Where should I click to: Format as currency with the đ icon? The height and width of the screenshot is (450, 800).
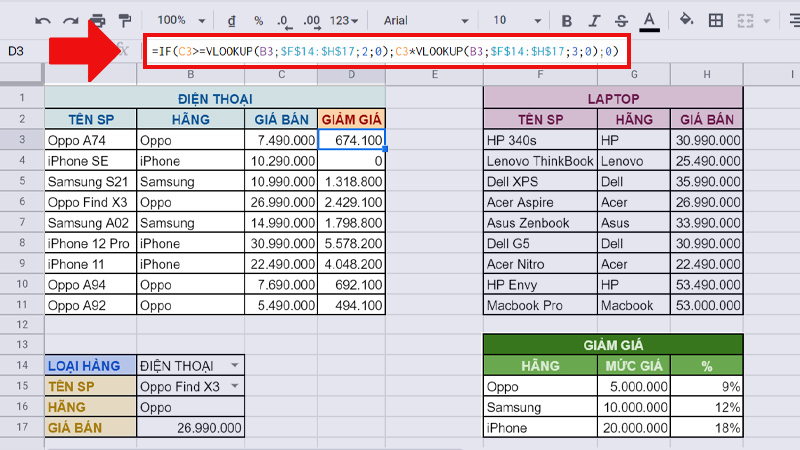(231, 20)
